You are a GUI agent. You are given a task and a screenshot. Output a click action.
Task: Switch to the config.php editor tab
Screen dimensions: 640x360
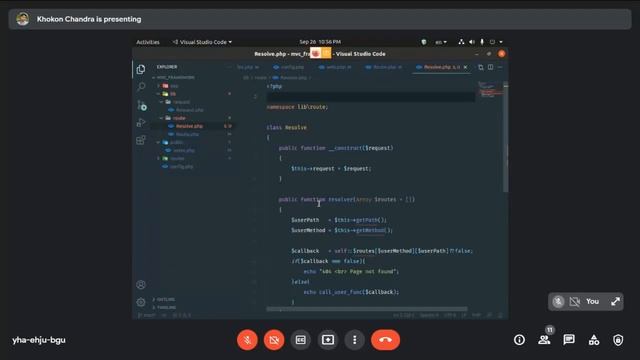click(x=289, y=67)
